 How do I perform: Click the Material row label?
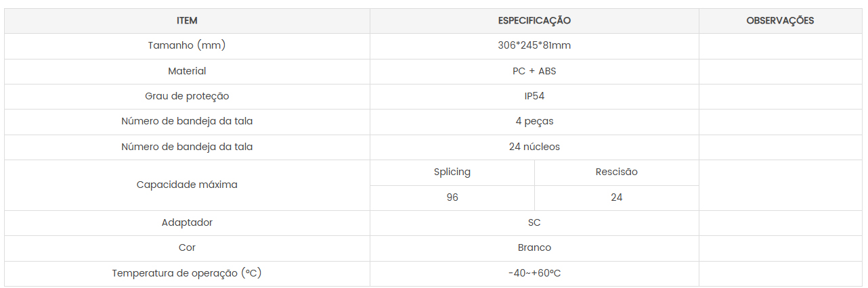(187, 71)
